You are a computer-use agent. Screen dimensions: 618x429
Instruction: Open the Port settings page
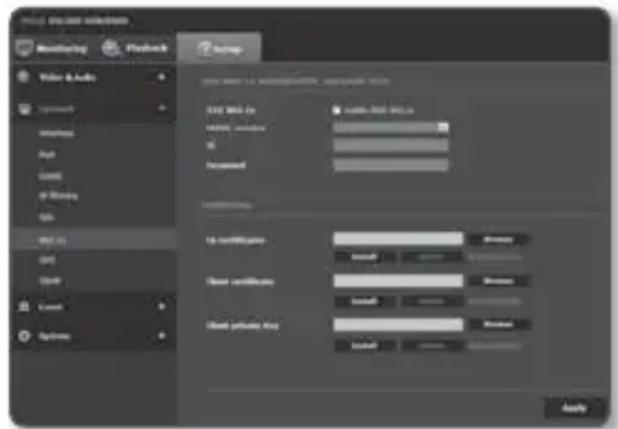pyautogui.click(x=47, y=155)
